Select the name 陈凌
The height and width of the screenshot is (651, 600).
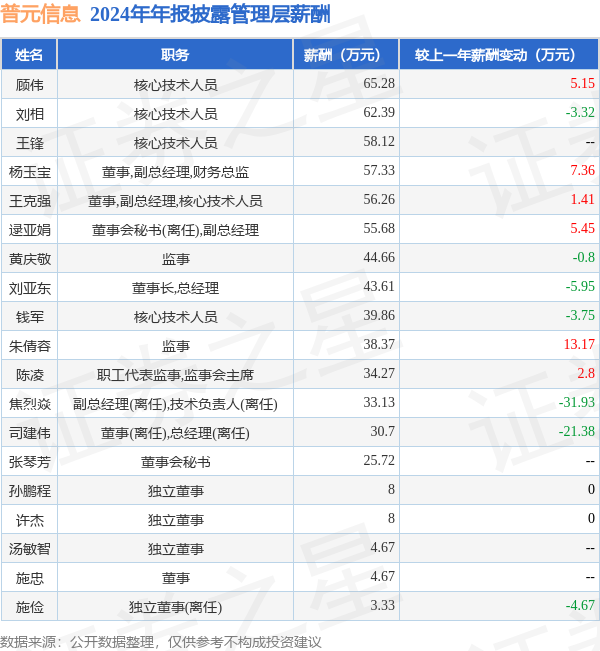click(x=29, y=375)
